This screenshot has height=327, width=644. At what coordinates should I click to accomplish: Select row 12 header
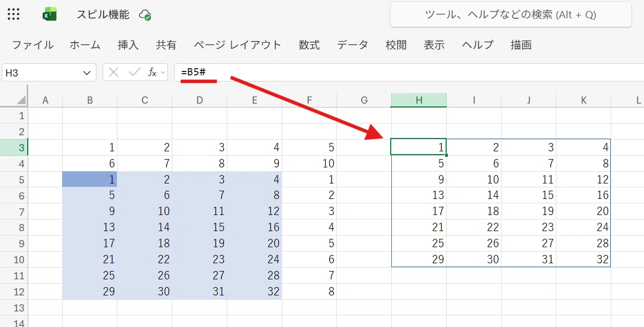click(14, 292)
